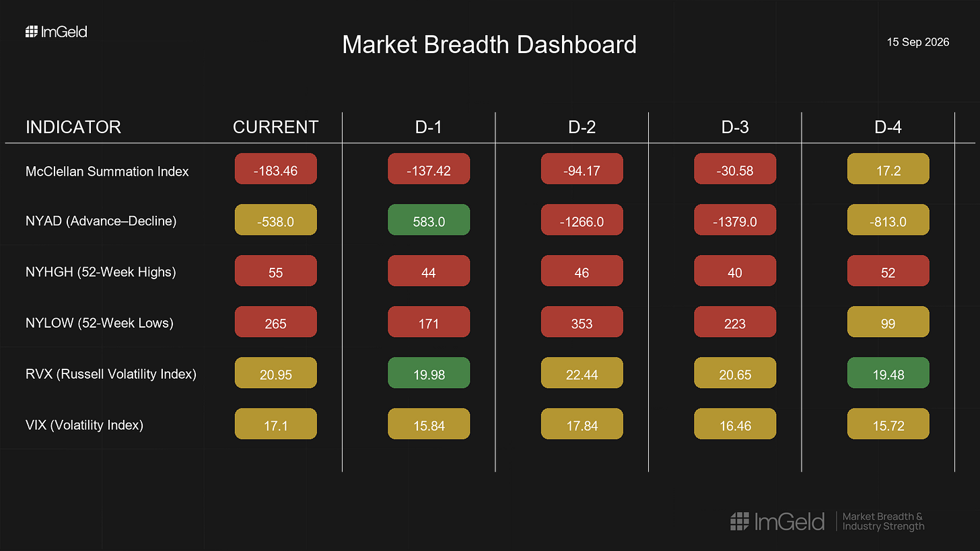This screenshot has width=980, height=551.
Task: Click the Market Breadth Dashboard title
Action: [489, 44]
